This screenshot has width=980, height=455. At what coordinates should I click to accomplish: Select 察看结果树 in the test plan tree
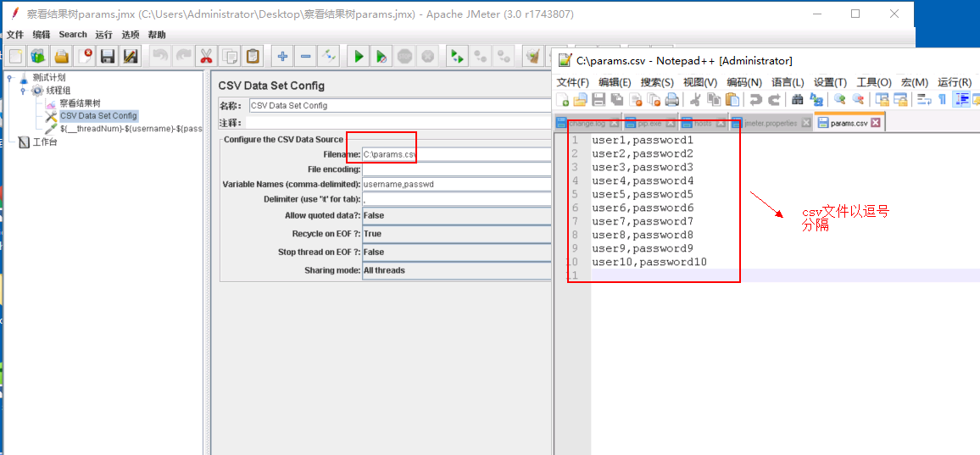click(x=80, y=103)
